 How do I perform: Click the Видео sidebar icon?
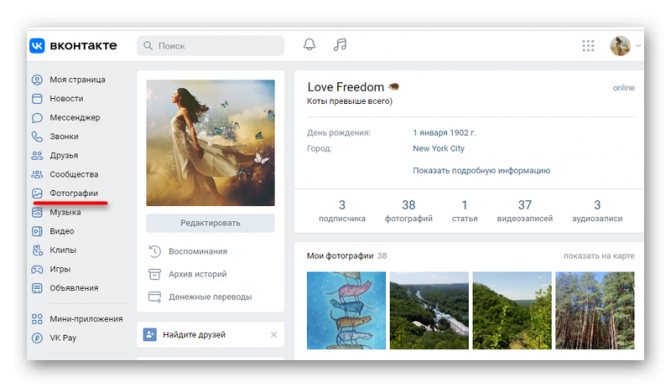click(37, 231)
